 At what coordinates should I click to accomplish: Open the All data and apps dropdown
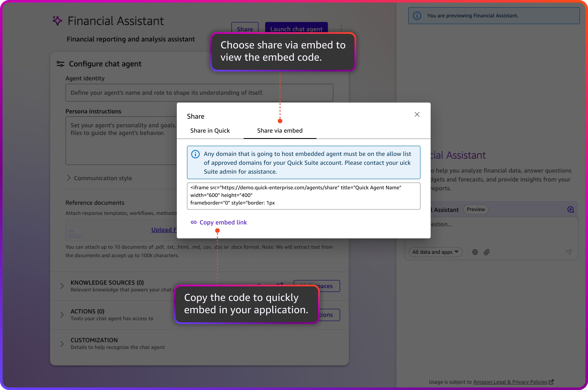pos(435,252)
